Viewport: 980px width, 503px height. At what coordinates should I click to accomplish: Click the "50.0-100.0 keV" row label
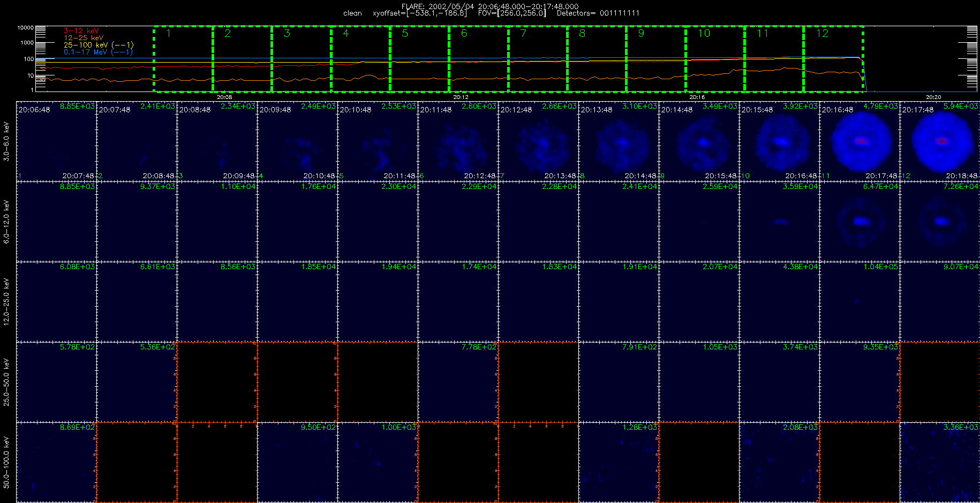click(x=6, y=462)
